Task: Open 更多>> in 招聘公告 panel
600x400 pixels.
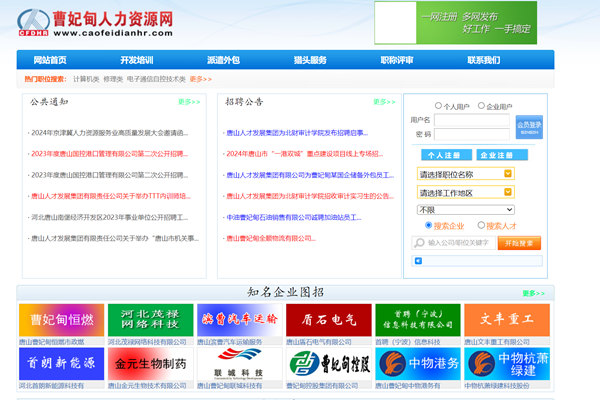Action: click(384, 102)
